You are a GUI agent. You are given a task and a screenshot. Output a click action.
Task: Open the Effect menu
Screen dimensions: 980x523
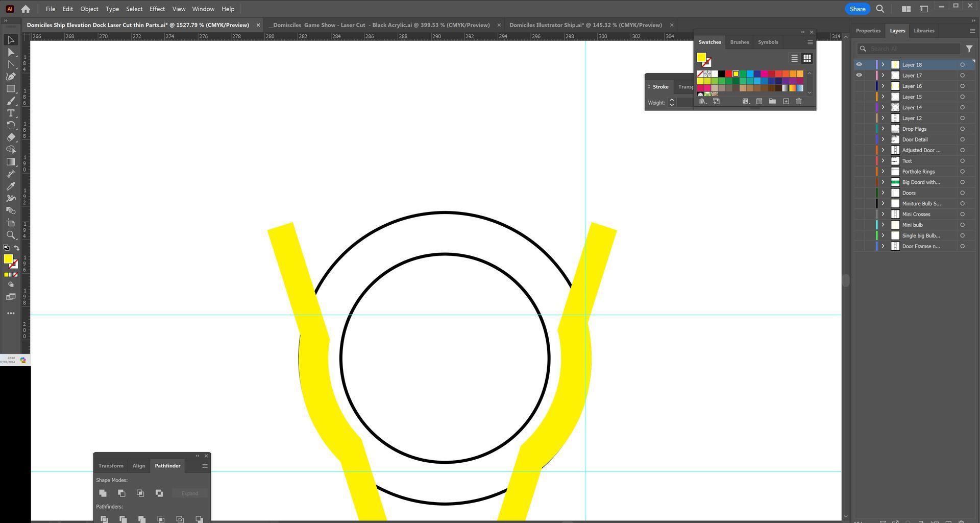157,9
